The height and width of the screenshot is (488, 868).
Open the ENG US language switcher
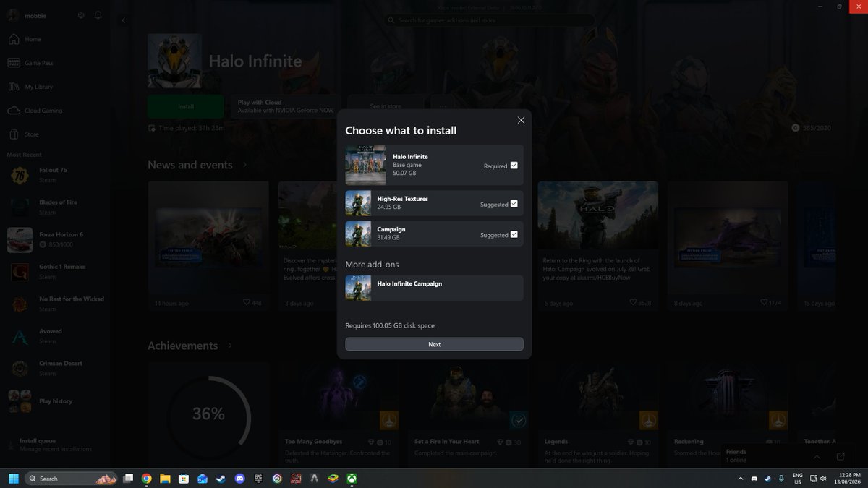click(798, 479)
